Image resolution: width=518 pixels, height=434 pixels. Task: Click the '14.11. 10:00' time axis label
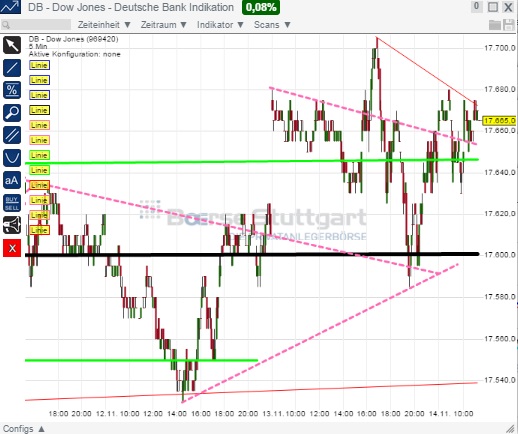[x=451, y=414]
